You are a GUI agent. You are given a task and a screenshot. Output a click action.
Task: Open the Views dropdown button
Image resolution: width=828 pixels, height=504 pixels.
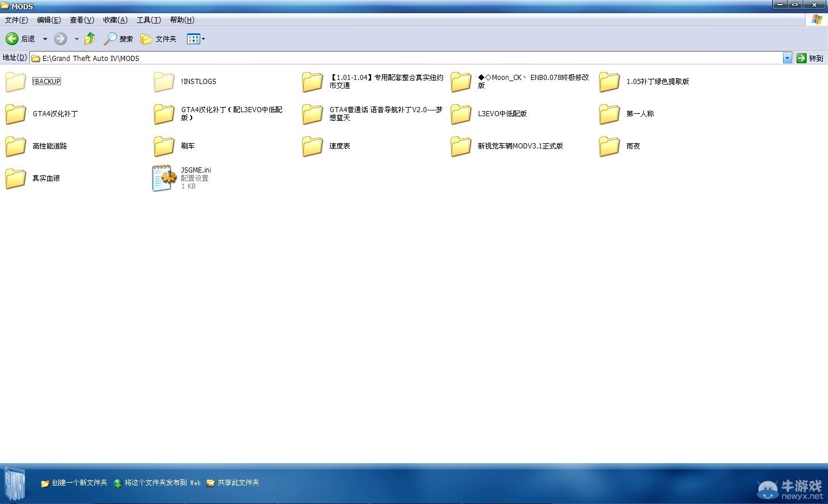coord(196,39)
